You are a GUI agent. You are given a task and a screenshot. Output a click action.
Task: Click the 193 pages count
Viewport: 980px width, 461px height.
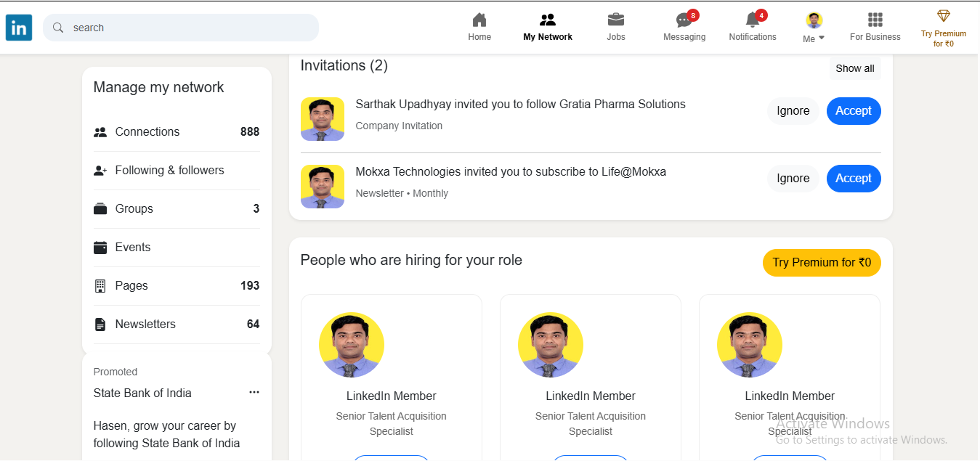(x=250, y=286)
